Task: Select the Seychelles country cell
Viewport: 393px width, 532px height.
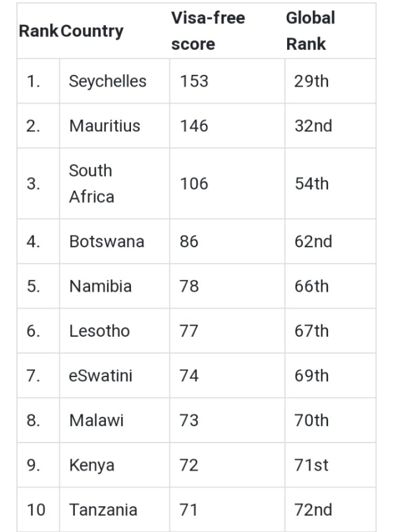Action: point(107,81)
